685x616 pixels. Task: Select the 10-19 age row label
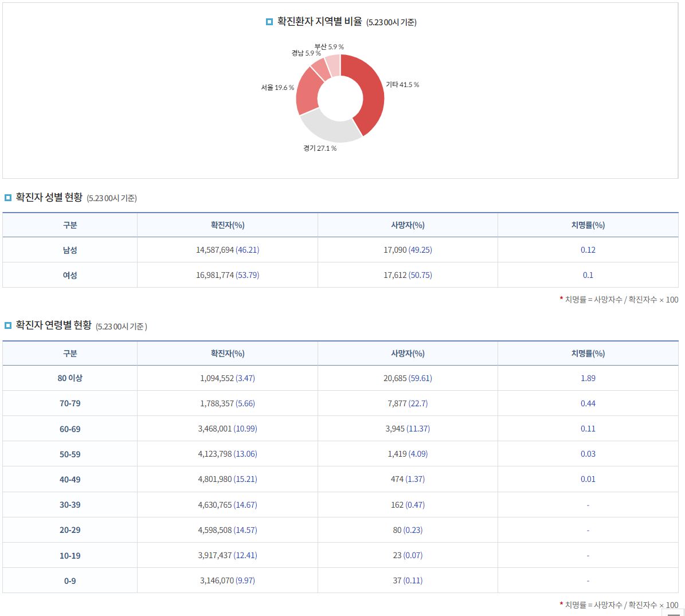(x=70, y=556)
